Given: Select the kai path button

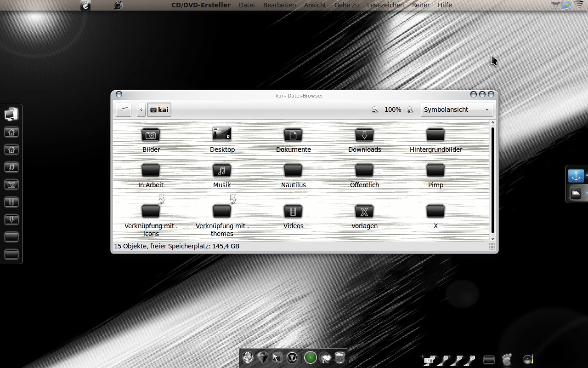Looking at the screenshot, I should click(x=159, y=110).
